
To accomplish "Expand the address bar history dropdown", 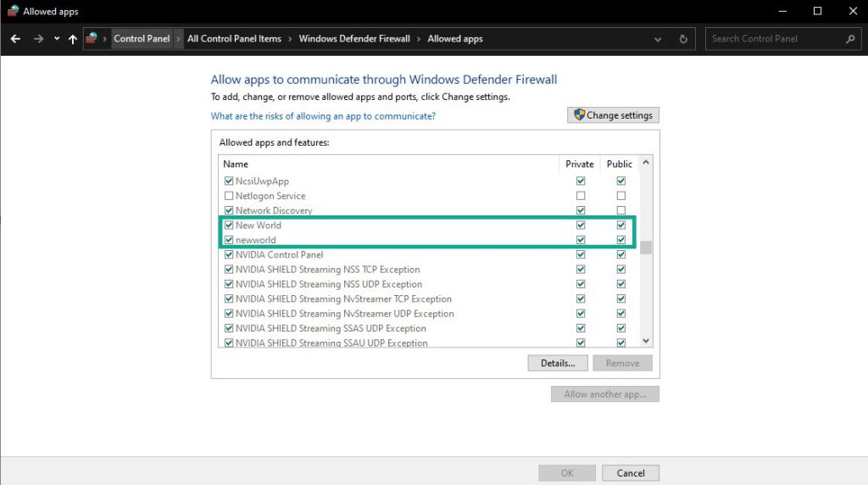I will point(658,39).
